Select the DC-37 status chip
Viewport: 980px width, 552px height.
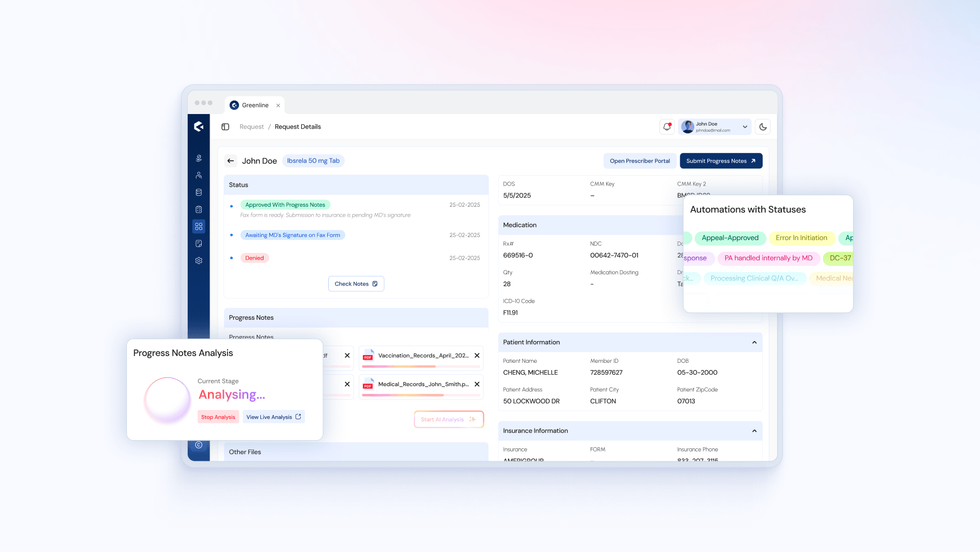pyautogui.click(x=839, y=258)
